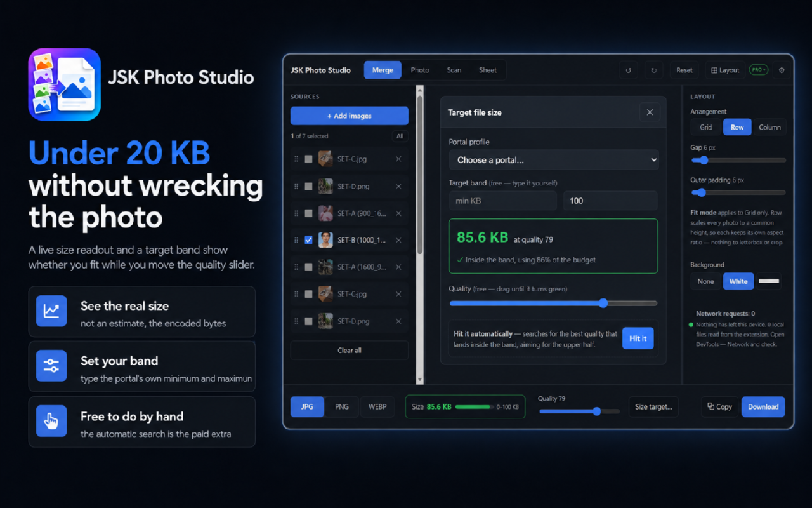Switch to the Photo tab
The width and height of the screenshot is (812, 508).
pyautogui.click(x=420, y=70)
